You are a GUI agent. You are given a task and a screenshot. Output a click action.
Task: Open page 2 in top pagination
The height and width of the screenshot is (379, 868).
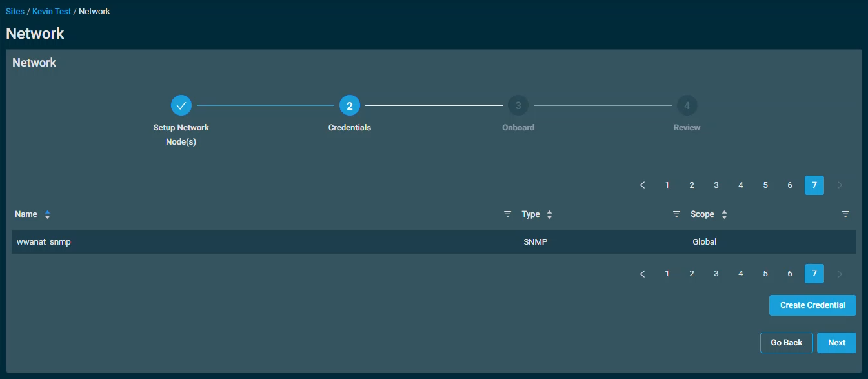(x=692, y=185)
